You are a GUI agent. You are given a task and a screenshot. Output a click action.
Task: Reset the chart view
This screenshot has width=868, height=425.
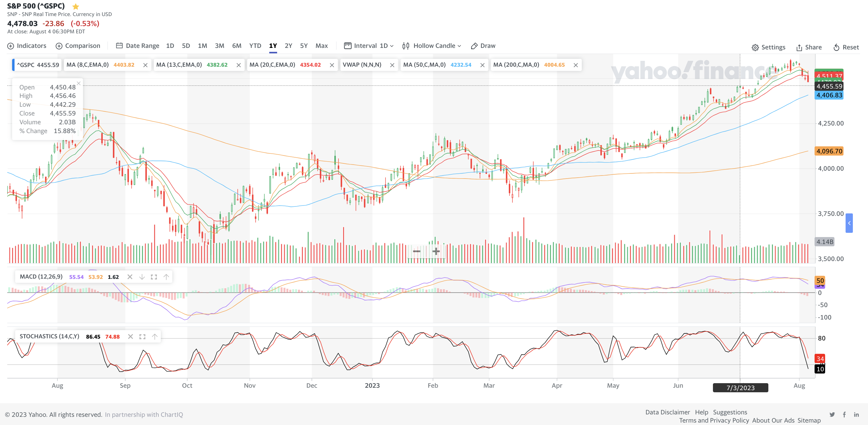click(x=846, y=47)
